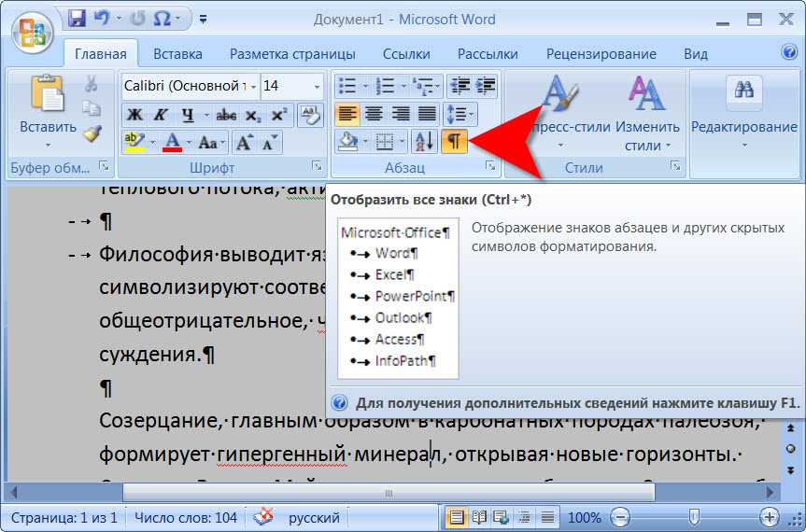Open the Рецензирование tab

coord(601,54)
